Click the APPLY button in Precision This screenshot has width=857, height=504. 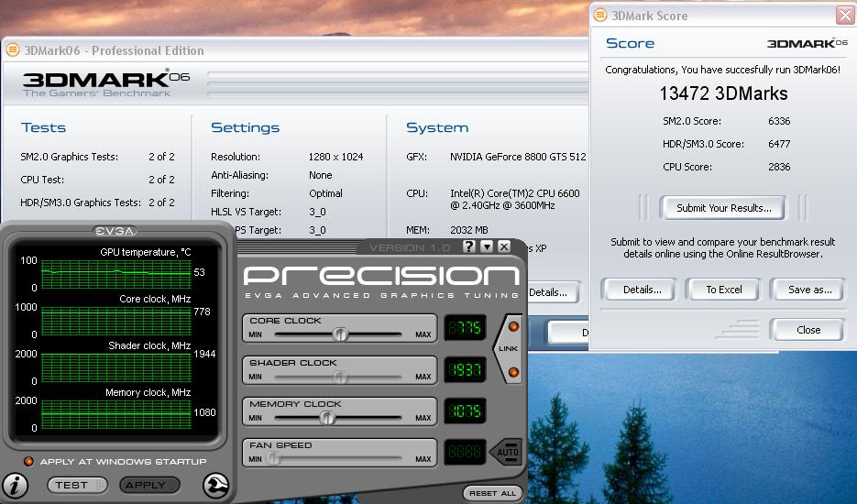[149, 485]
